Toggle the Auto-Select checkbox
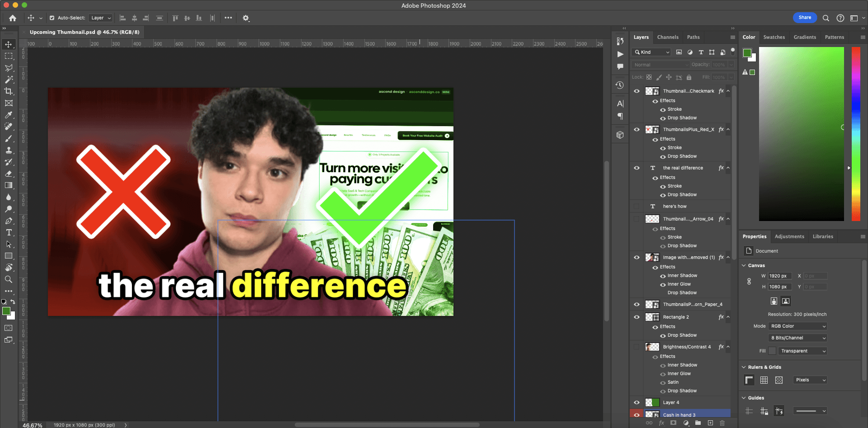Viewport: 868px width, 428px height. click(52, 18)
